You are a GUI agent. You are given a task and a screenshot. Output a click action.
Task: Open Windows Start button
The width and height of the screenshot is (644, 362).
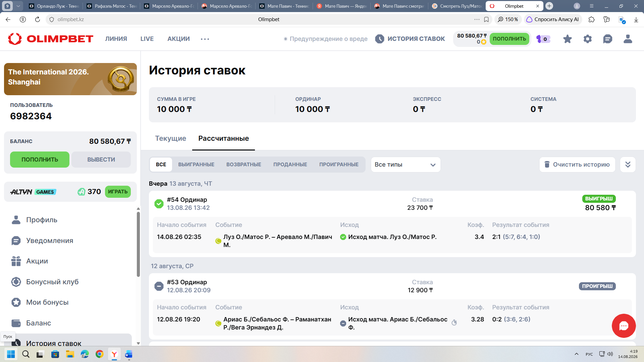(11, 354)
